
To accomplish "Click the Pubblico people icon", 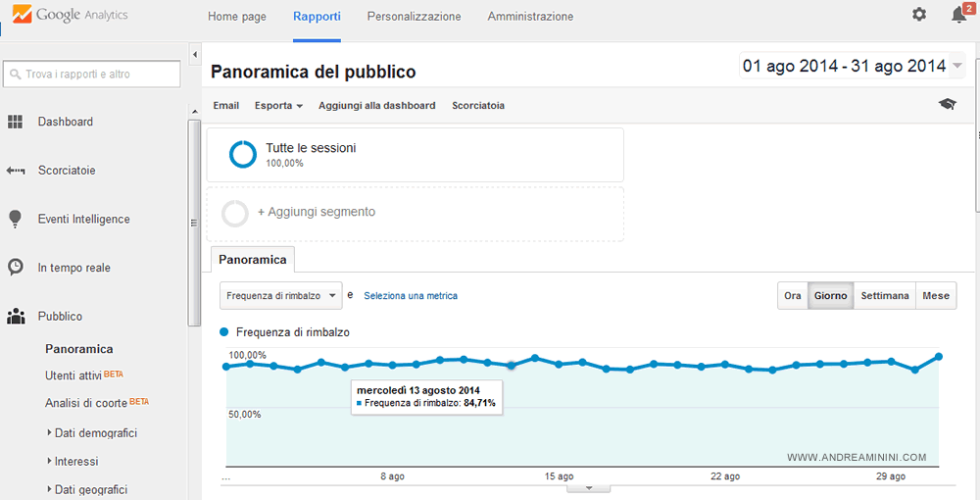I will point(16,317).
